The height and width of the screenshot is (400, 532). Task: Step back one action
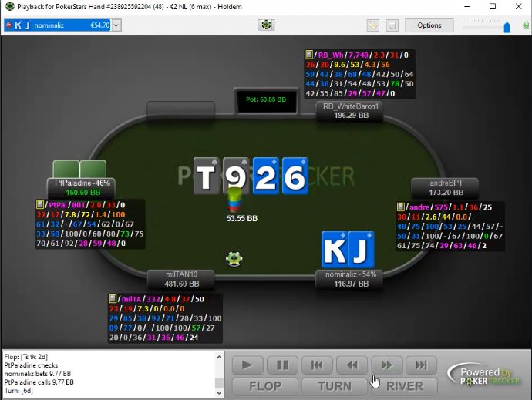click(x=352, y=365)
